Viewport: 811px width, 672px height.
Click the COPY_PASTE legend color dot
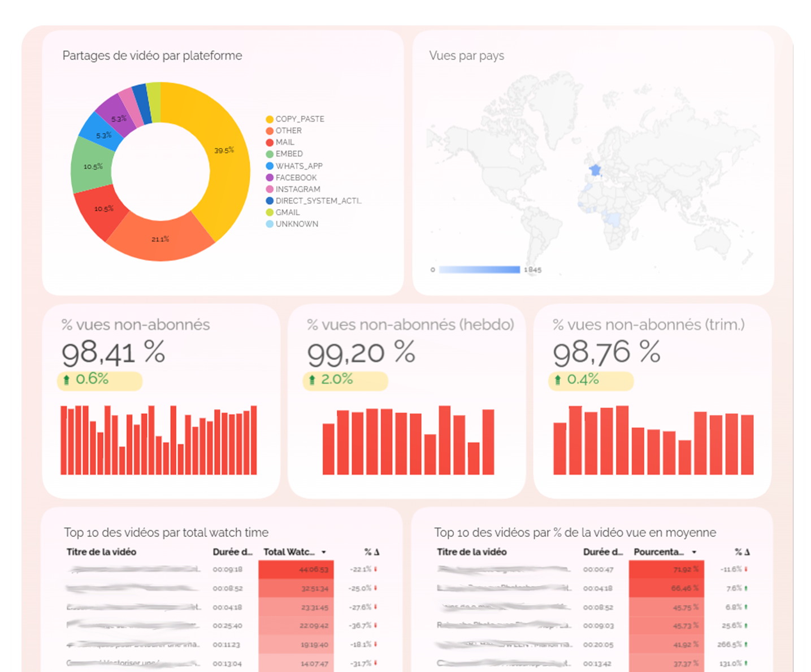tap(270, 119)
